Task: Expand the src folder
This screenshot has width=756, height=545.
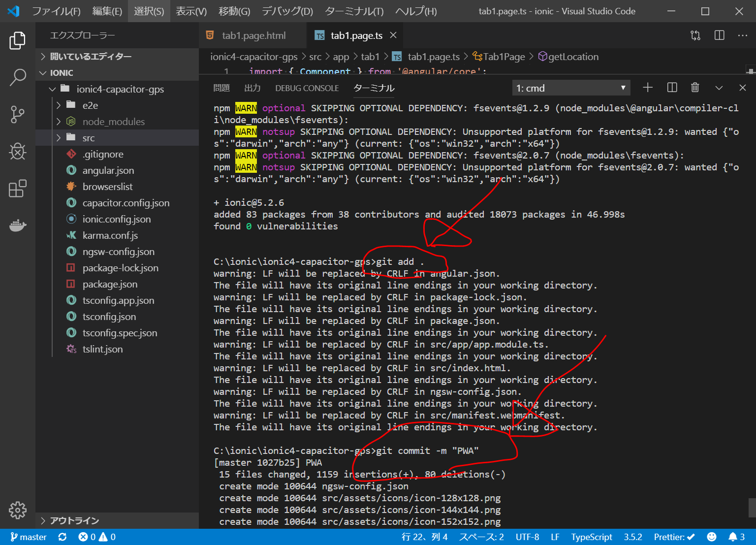Action: click(x=89, y=138)
